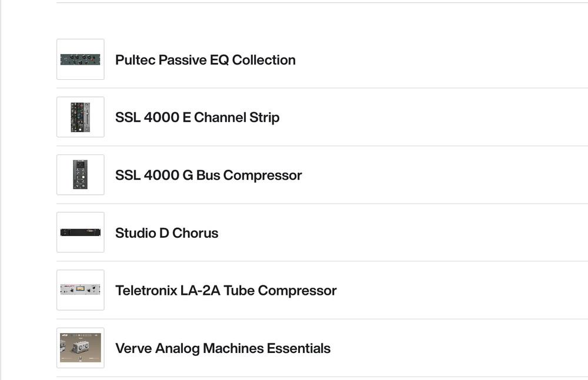Click the Pultec Passive EQ Collection thumbnail
Viewport: 588px width, 380px height.
pos(80,59)
